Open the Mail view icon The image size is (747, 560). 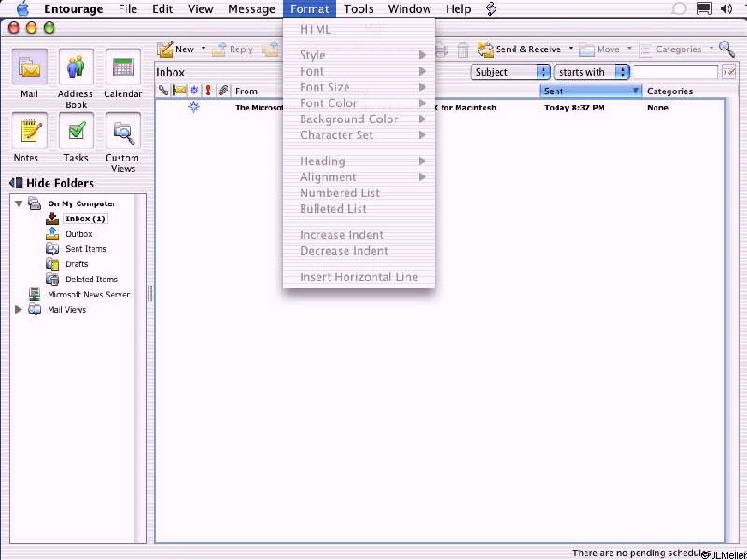pos(30,67)
